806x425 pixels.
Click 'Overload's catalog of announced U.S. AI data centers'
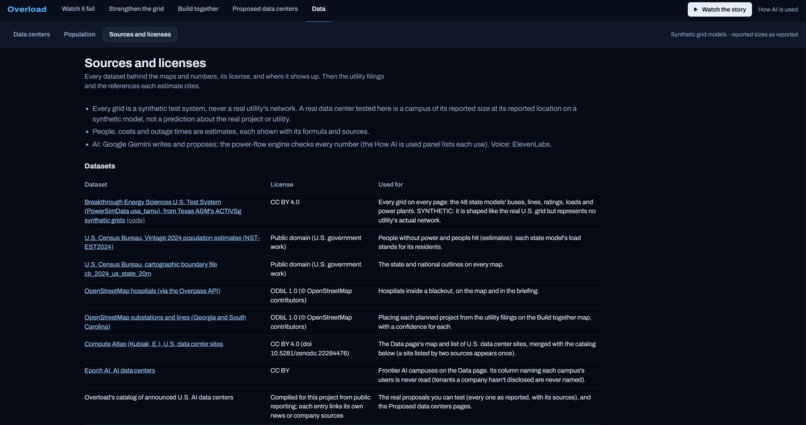(x=159, y=397)
